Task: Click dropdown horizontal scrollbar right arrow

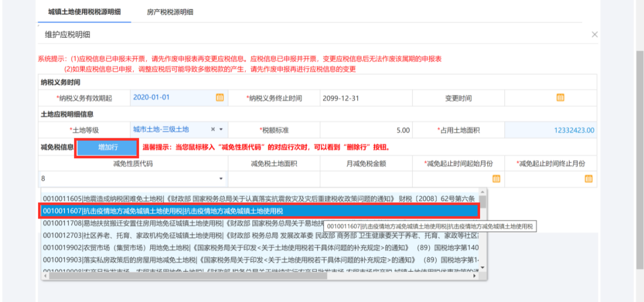Action: [475, 276]
